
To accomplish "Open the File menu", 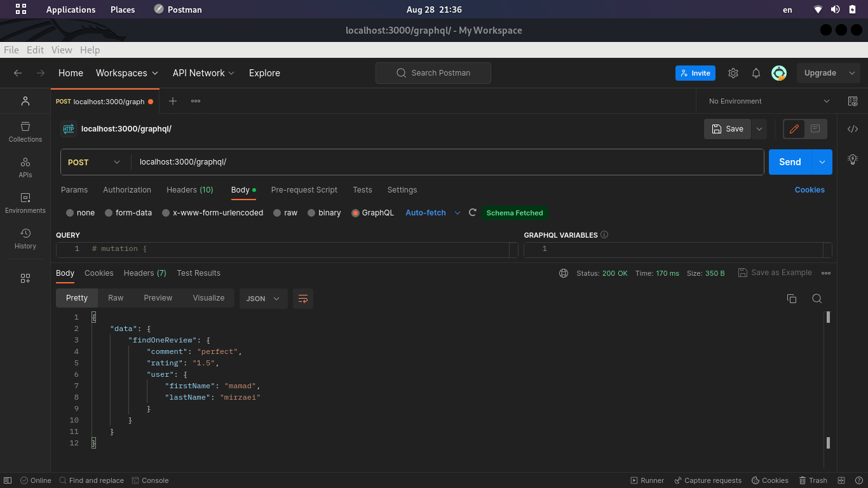I will (11, 50).
